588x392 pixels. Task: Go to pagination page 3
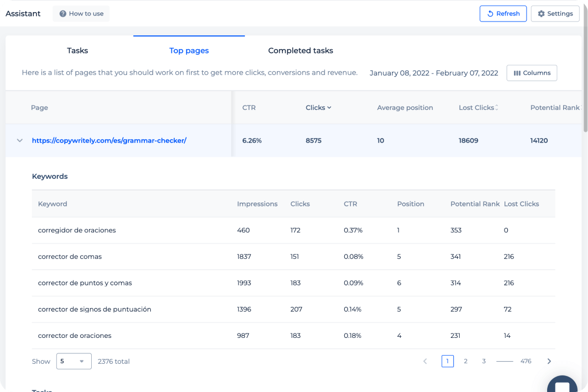point(484,361)
